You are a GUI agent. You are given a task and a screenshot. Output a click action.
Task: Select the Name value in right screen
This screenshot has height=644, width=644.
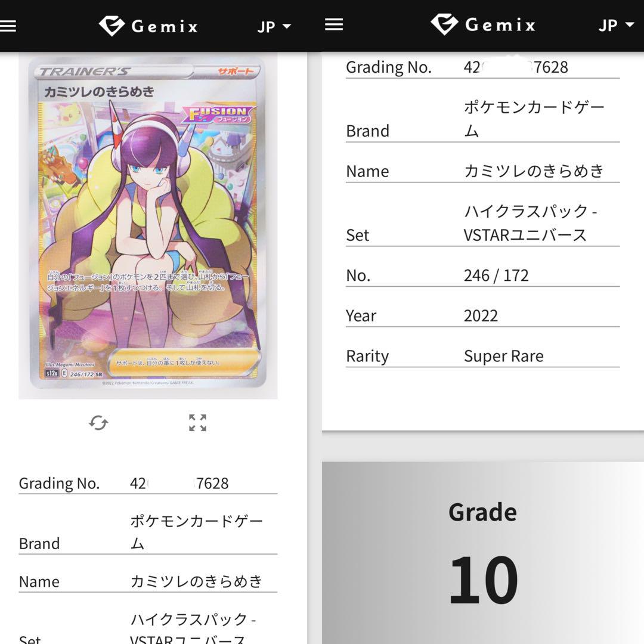(534, 171)
